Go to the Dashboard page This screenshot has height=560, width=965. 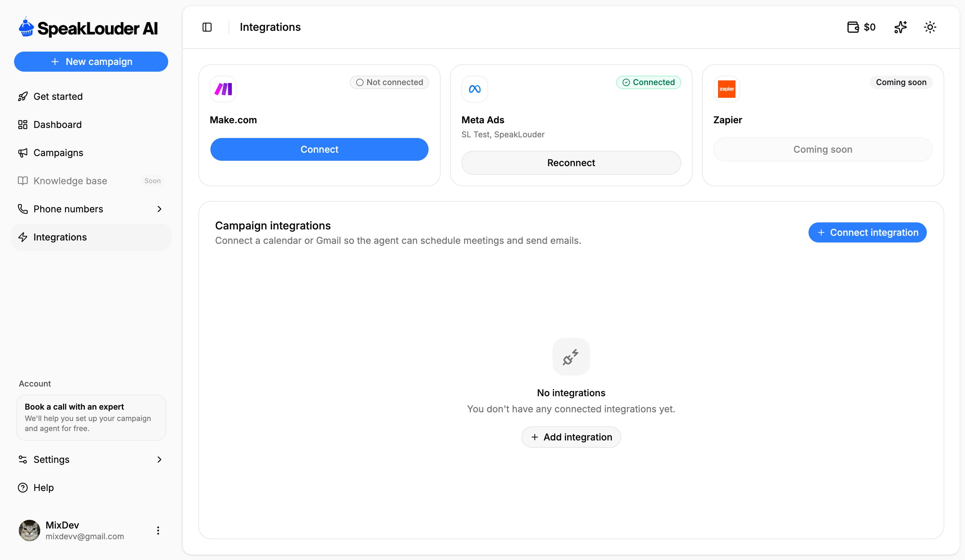[x=91, y=124]
